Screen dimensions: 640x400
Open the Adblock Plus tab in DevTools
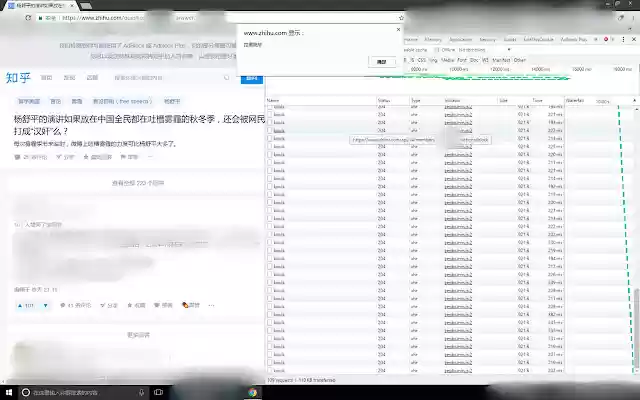pyautogui.click(x=574, y=40)
